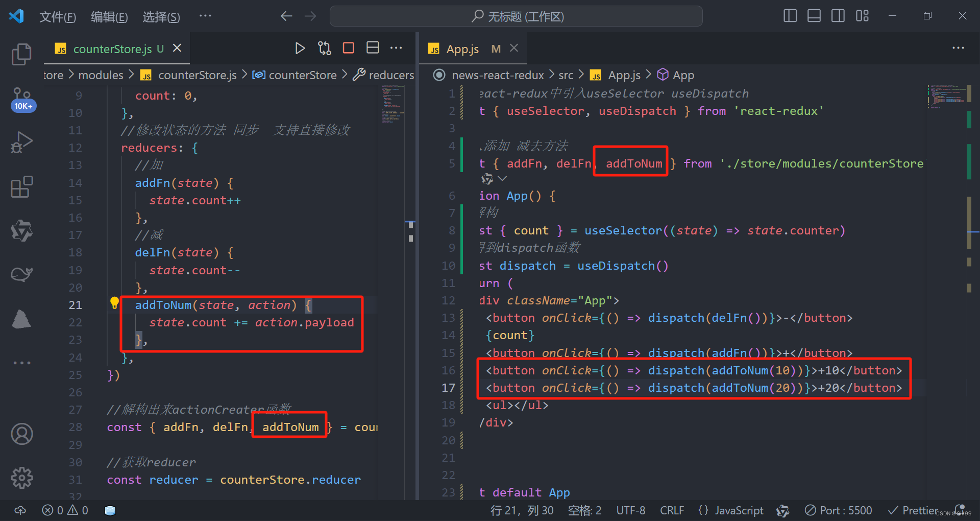Click the GitLens-style icon in status bar
The height and width of the screenshot is (521, 980).
[x=782, y=510]
